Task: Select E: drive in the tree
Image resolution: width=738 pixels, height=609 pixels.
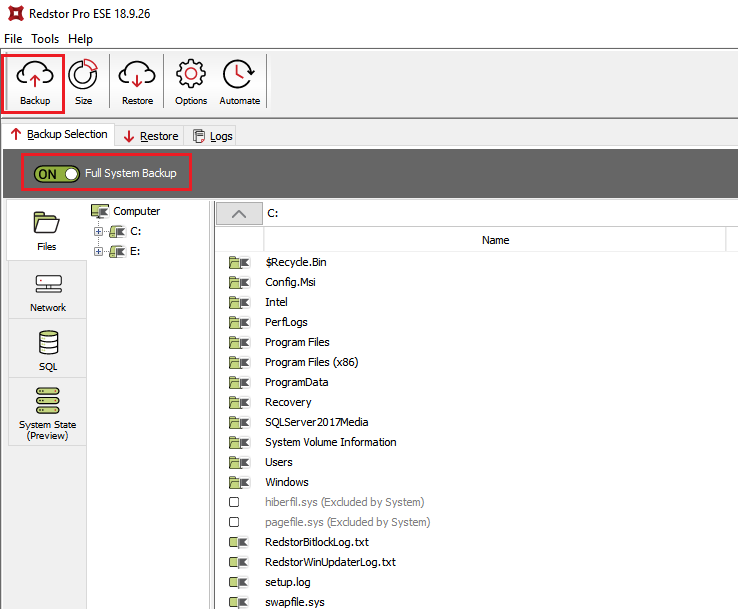Action: click(135, 251)
